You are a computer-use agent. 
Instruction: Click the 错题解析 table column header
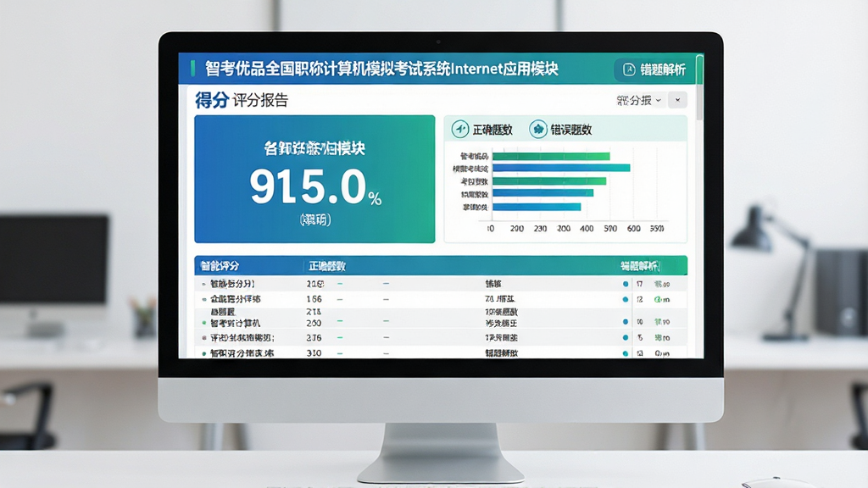[640, 266]
